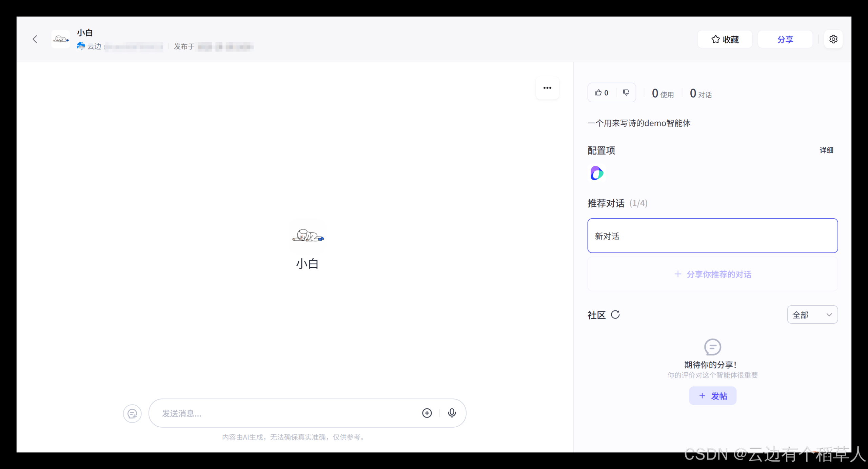The width and height of the screenshot is (868, 469).
Task: Add agent to favorites via 收藏 star
Action: point(724,39)
